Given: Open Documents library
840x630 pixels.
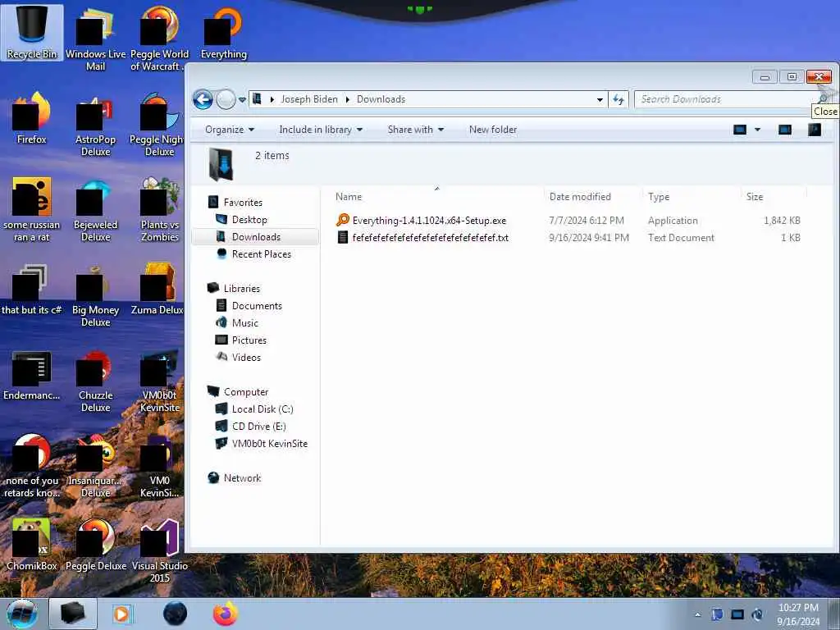Looking at the screenshot, I should coord(257,305).
